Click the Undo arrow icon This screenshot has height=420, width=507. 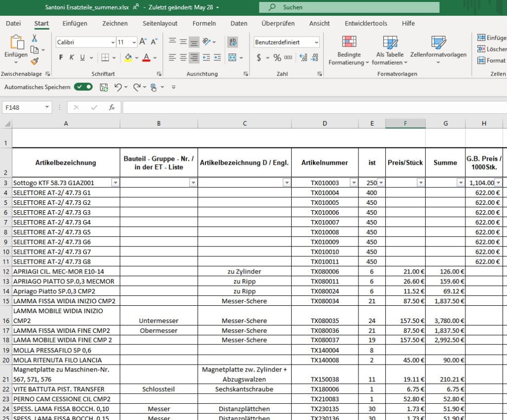click(118, 87)
